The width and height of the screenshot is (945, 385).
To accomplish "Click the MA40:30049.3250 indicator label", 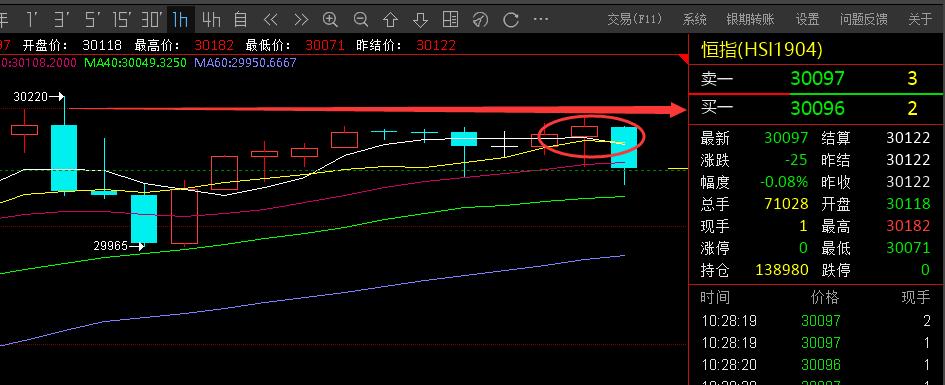I will click(136, 63).
